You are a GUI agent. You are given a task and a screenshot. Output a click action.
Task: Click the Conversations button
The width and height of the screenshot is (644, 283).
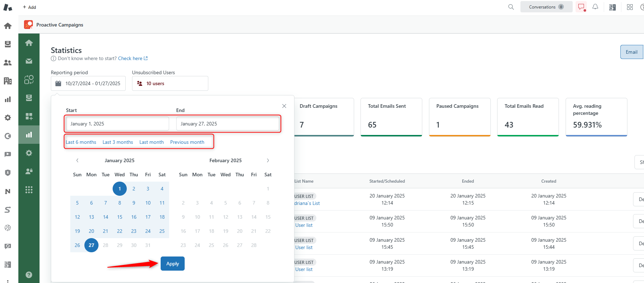click(x=546, y=7)
